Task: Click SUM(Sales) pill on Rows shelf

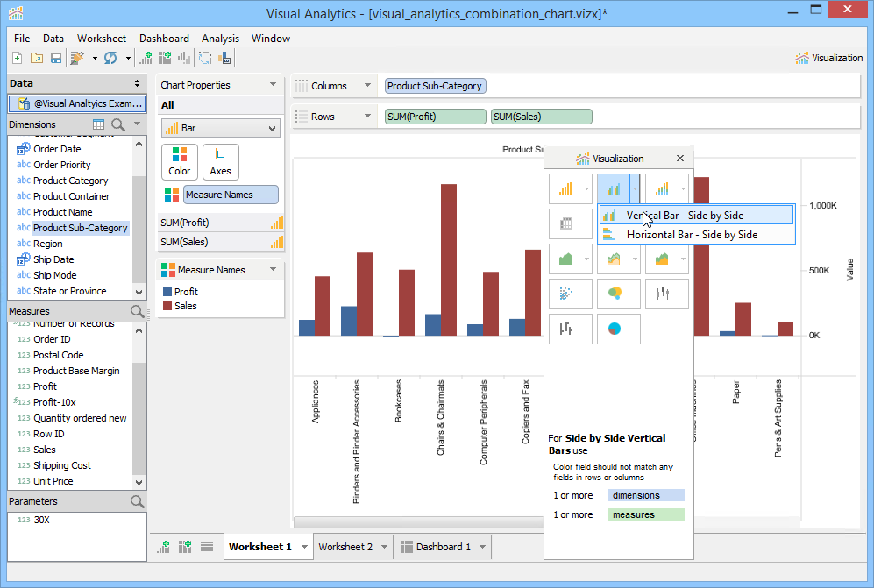Action: [541, 117]
